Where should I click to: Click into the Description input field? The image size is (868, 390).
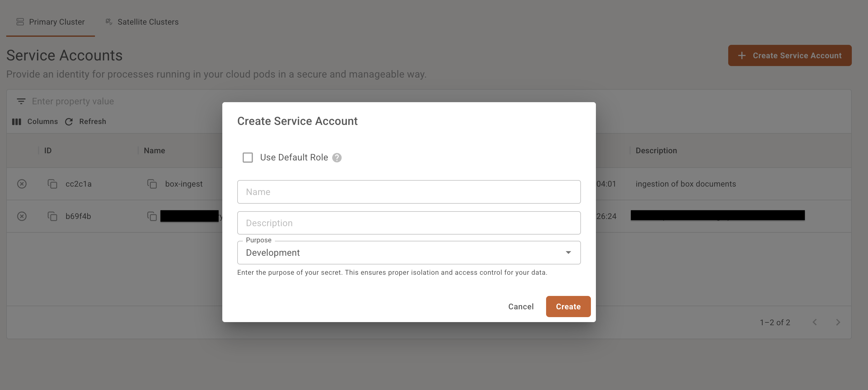409,223
